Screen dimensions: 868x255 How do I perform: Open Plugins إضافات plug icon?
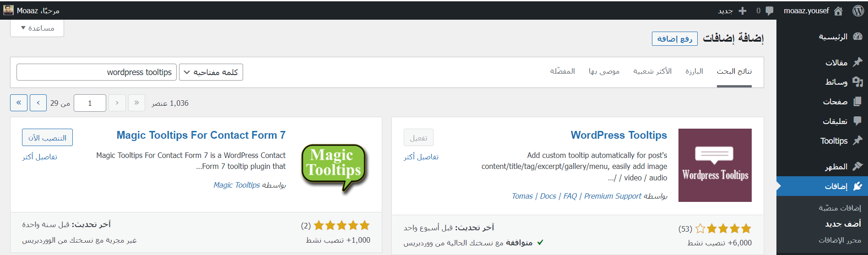(858, 186)
